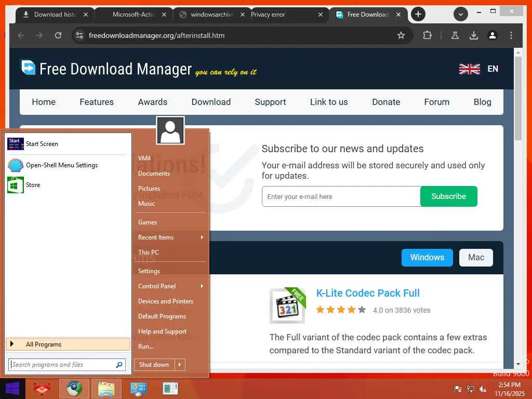Click the green Subscribe button
This screenshot has height=399, width=532.
coord(448,196)
